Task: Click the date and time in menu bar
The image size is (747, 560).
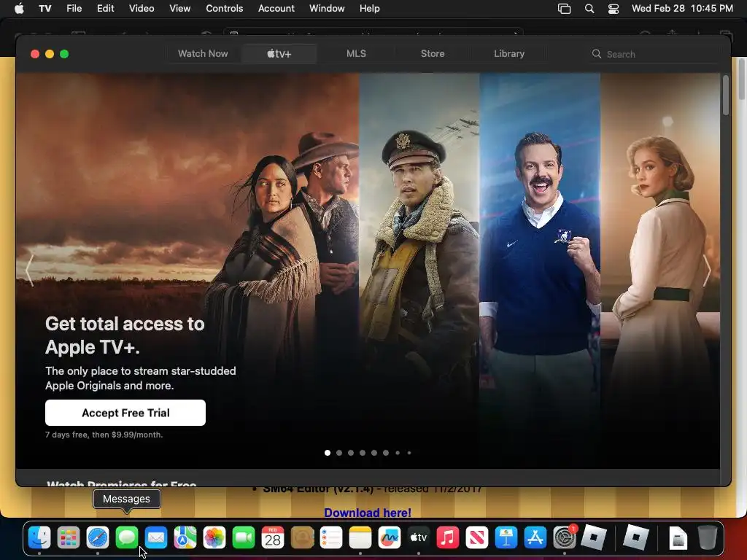Action: 682,9
